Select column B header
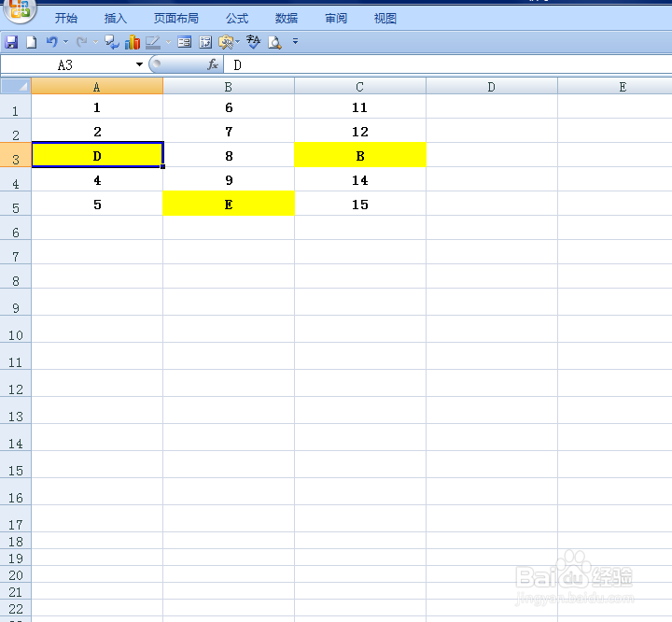Screen dimensions: 672x622 229,86
